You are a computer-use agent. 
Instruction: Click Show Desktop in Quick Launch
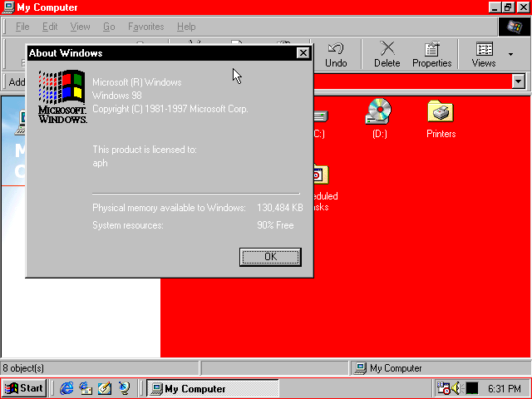point(105,388)
